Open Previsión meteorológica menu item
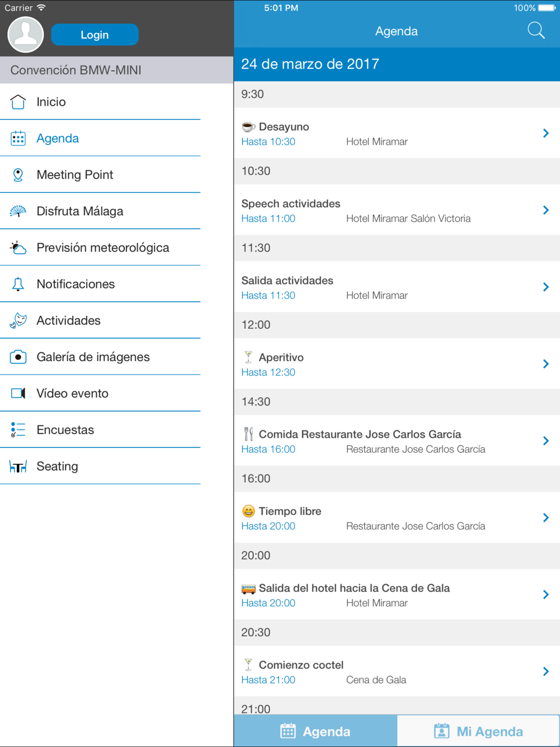The height and width of the screenshot is (747, 560). click(100, 248)
